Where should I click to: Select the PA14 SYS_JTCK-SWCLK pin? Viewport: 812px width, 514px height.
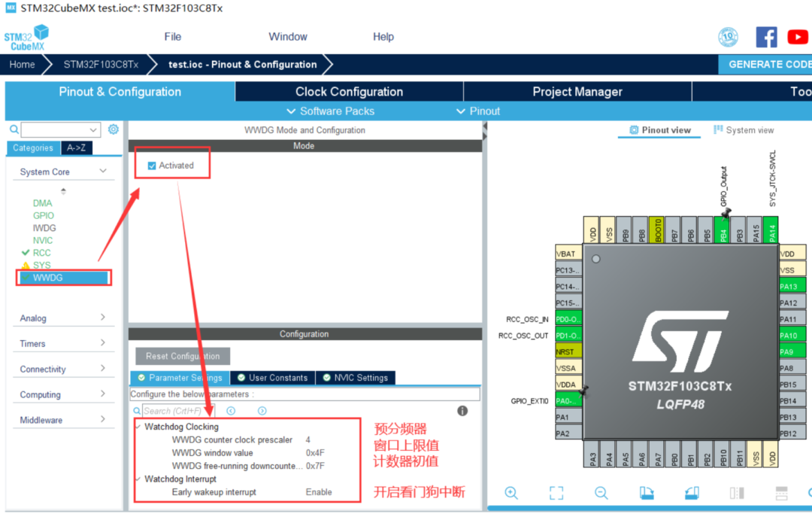[x=771, y=230]
